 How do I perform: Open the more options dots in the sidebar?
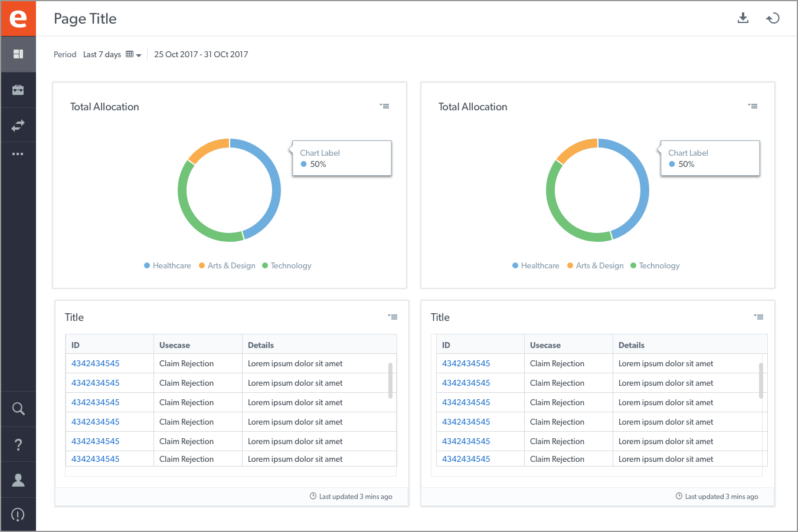coord(18,154)
